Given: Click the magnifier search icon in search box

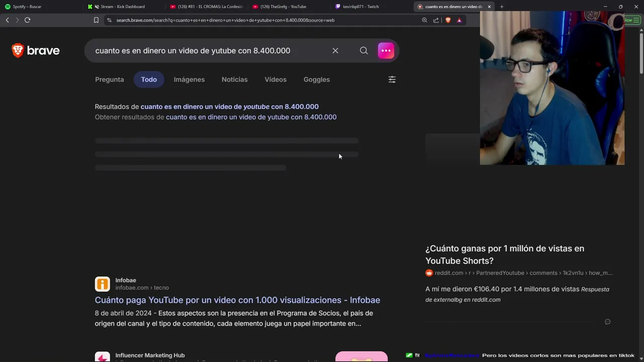Looking at the screenshot, I should (x=364, y=50).
